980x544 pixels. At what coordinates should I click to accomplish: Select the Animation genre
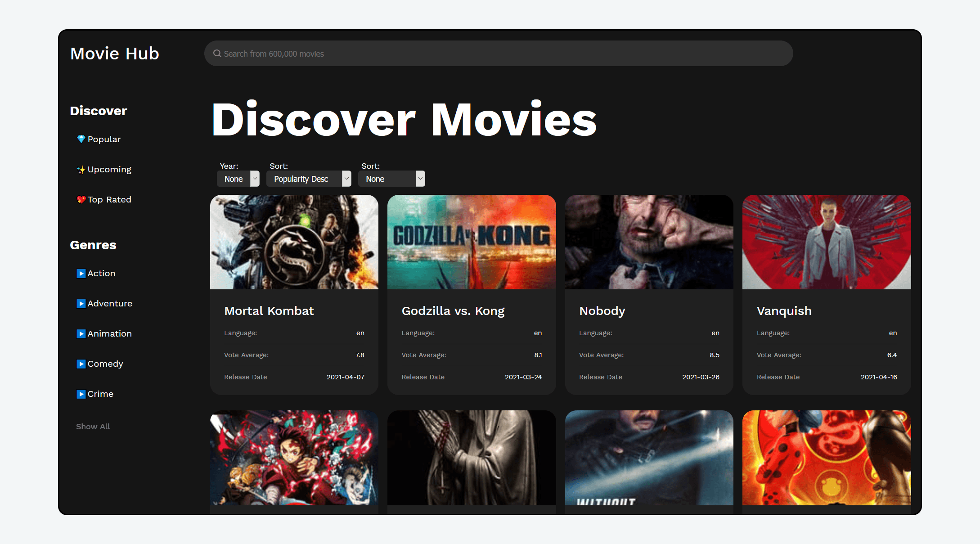109,334
